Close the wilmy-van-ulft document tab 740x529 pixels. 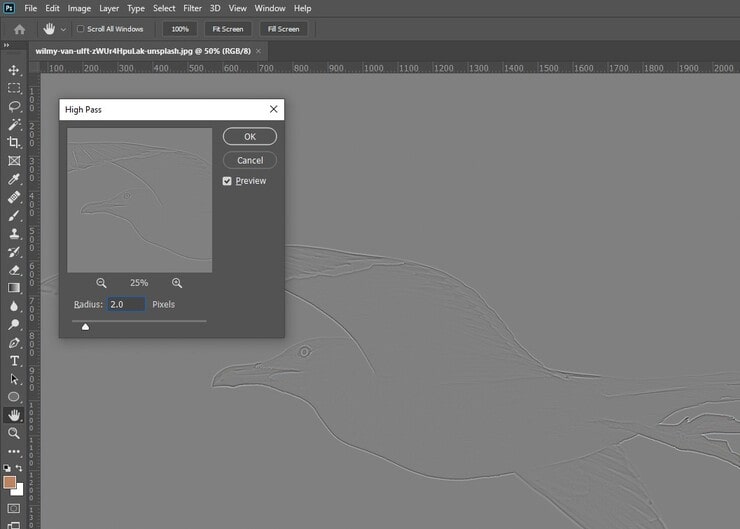[x=259, y=51]
